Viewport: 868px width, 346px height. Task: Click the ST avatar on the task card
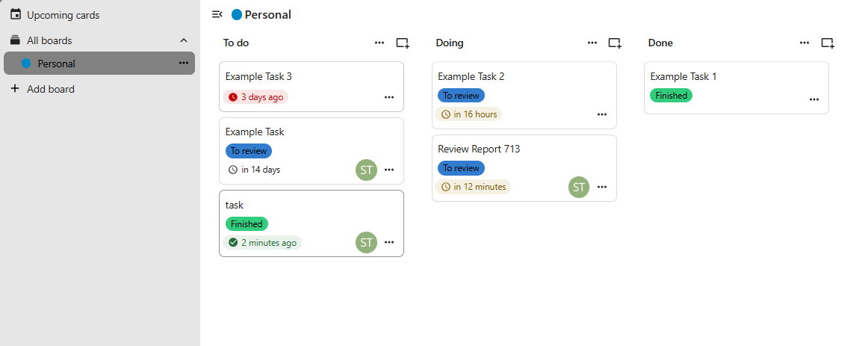click(367, 242)
